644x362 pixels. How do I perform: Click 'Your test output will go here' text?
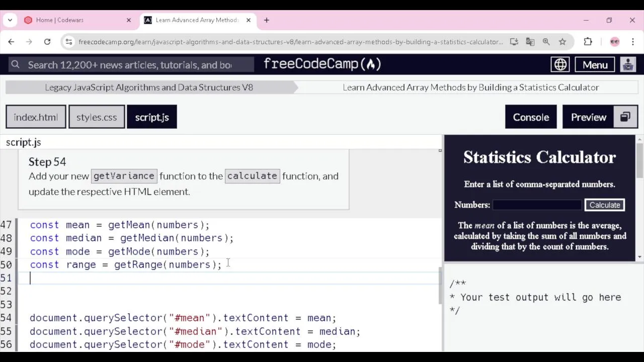[x=540, y=297]
